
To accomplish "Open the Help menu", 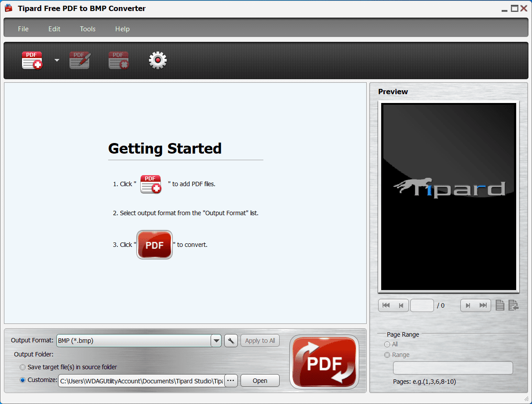I will point(122,29).
